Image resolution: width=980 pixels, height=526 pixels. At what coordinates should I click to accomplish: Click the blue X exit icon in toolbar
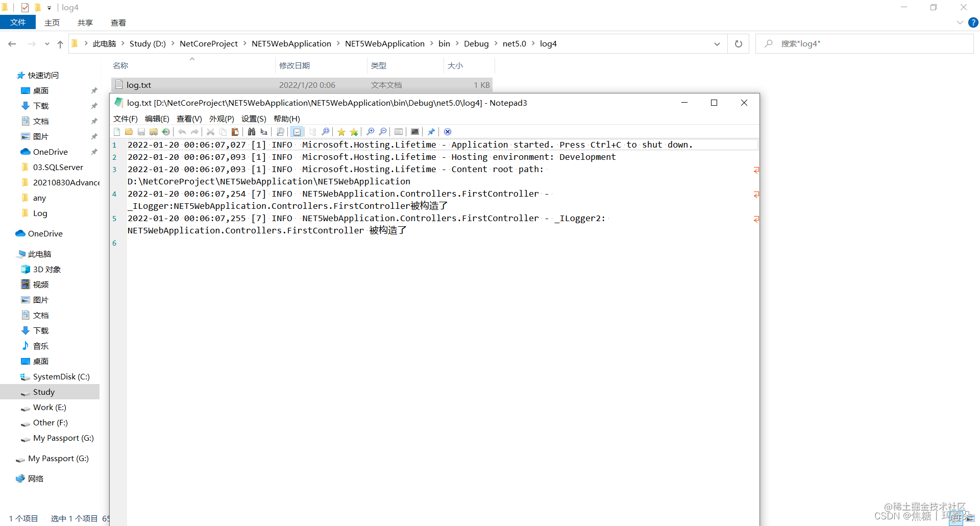point(448,132)
